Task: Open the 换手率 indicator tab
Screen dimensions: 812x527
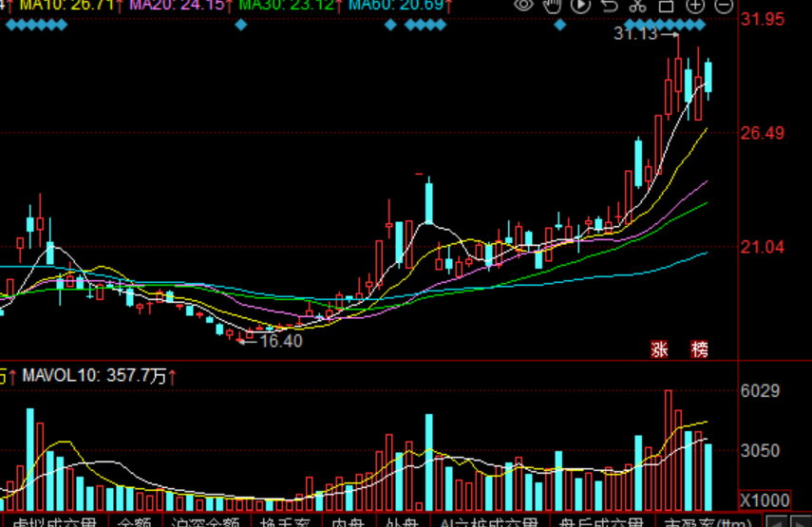Action: click(x=285, y=522)
